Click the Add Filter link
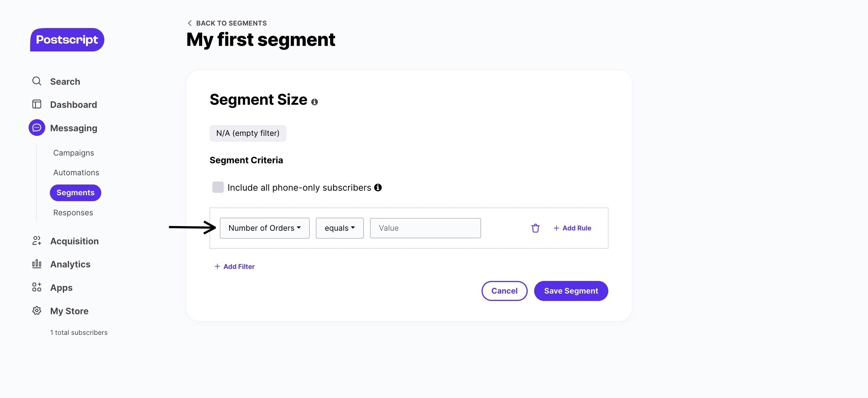The height and width of the screenshot is (398, 868). tap(234, 266)
